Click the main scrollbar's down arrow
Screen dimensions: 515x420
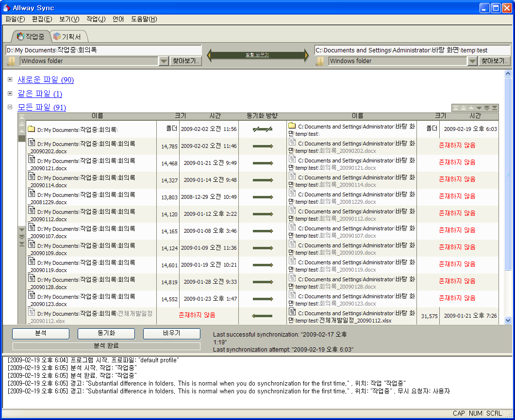point(508,320)
